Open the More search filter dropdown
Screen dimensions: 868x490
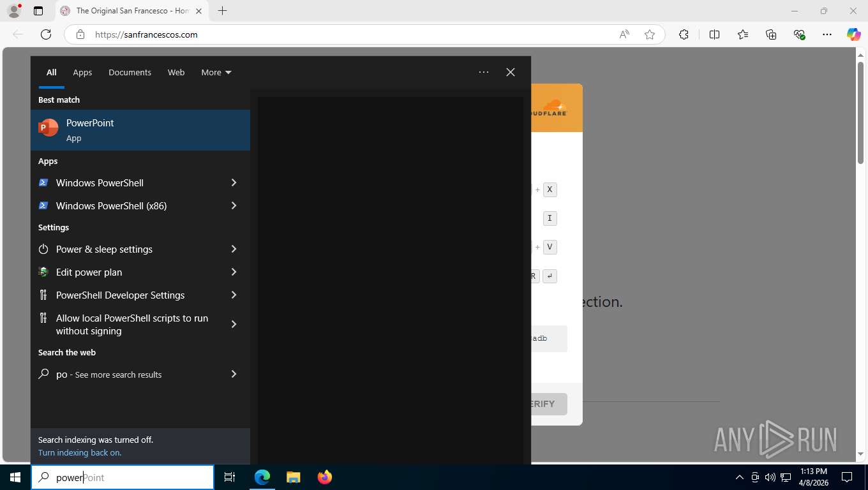click(x=216, y=73)
